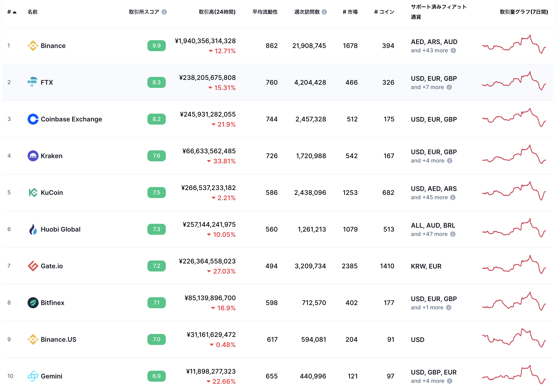
Task: Click the 取引所スコア column header text
Action: click(x=144, y=12)
